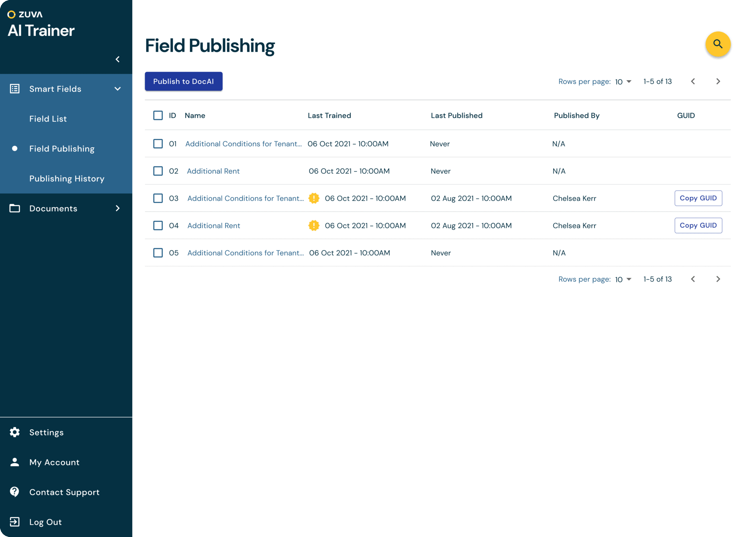This screenshot has height=537, width=756.
Task: Go to Publishing History page
Action: point(67,179)
